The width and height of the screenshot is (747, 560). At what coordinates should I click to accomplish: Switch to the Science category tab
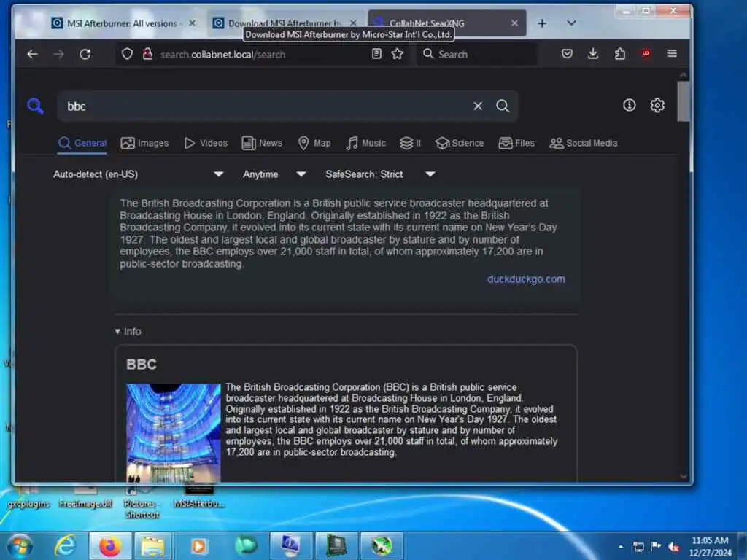click(460, 144)
